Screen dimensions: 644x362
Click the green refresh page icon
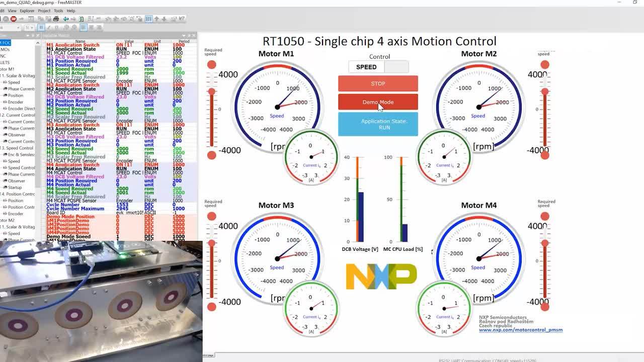[x=80, y=19]
